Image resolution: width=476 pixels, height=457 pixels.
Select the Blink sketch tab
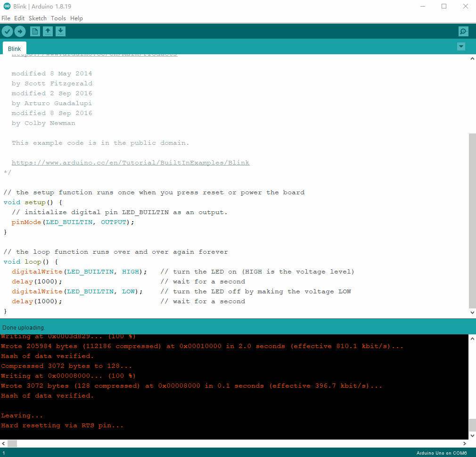pyautogui.click(x=14, y=49)
